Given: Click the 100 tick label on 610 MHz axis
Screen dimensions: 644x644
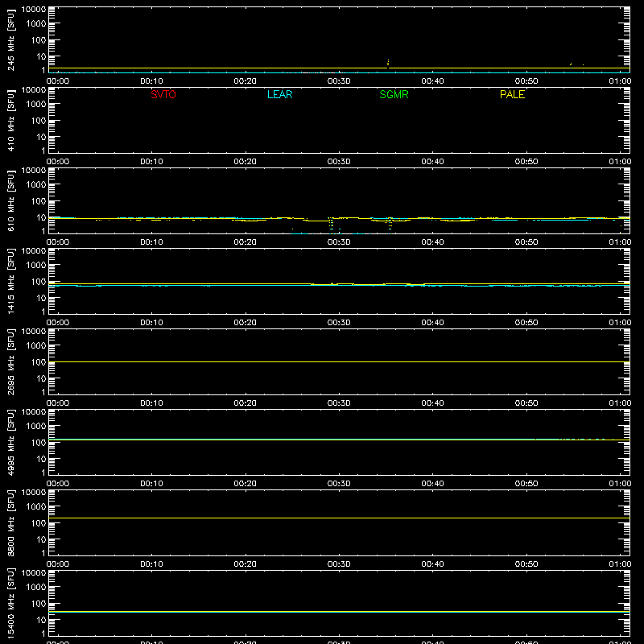Looking at the screenshot, I should [39, 201].
